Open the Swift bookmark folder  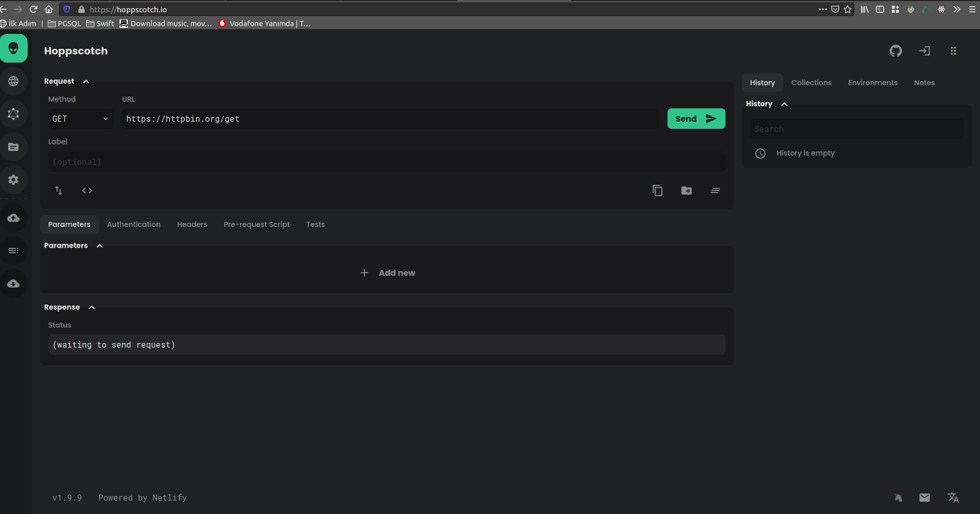100,24
